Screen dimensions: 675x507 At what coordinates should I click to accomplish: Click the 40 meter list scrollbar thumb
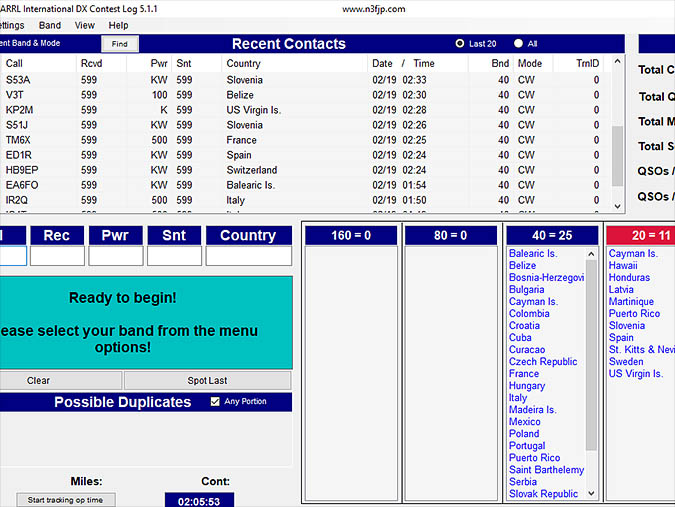click(591, 355)
